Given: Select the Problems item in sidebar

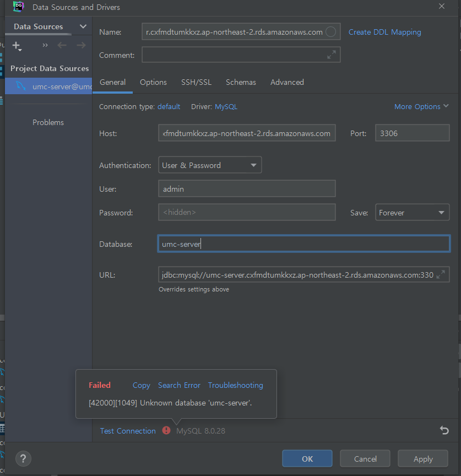Looking at the screenshot, I should coord(48,122).
